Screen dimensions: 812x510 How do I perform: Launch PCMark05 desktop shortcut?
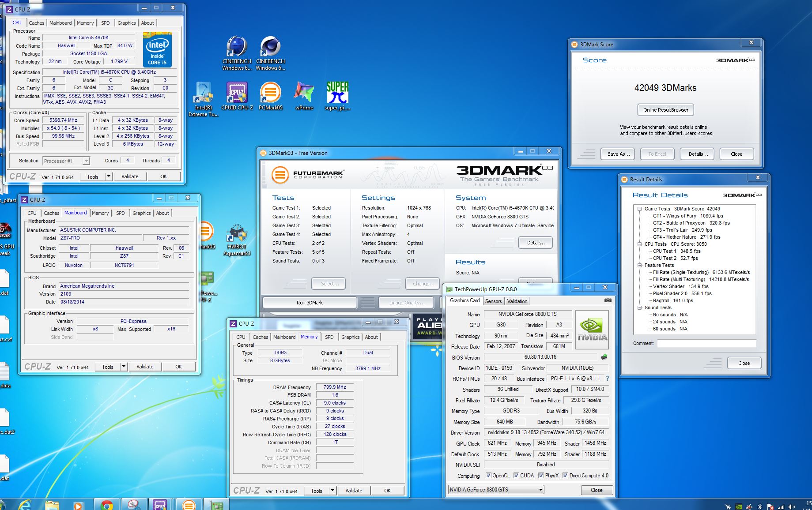coord(270,96)
